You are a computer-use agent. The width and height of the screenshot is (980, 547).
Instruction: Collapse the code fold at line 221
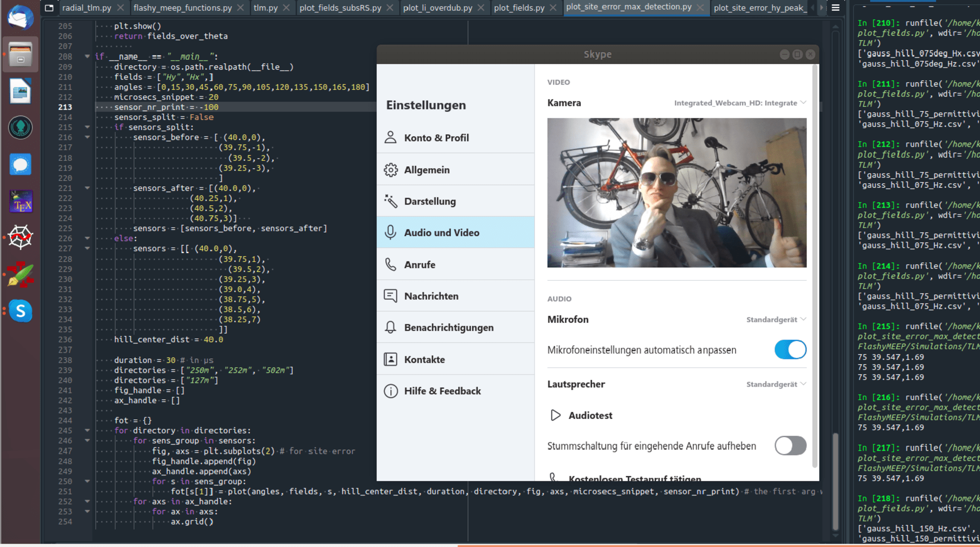(87, 188)
